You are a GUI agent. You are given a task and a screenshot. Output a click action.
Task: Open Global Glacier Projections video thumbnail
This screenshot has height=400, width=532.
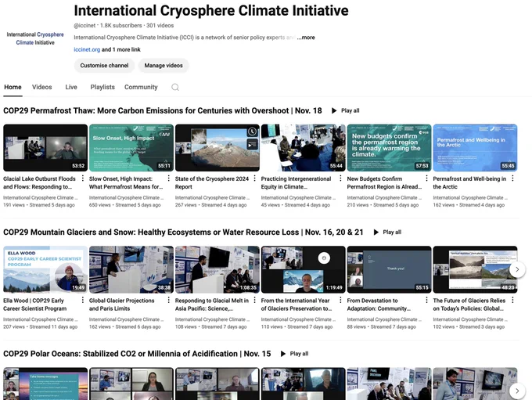tap(131, 269)
